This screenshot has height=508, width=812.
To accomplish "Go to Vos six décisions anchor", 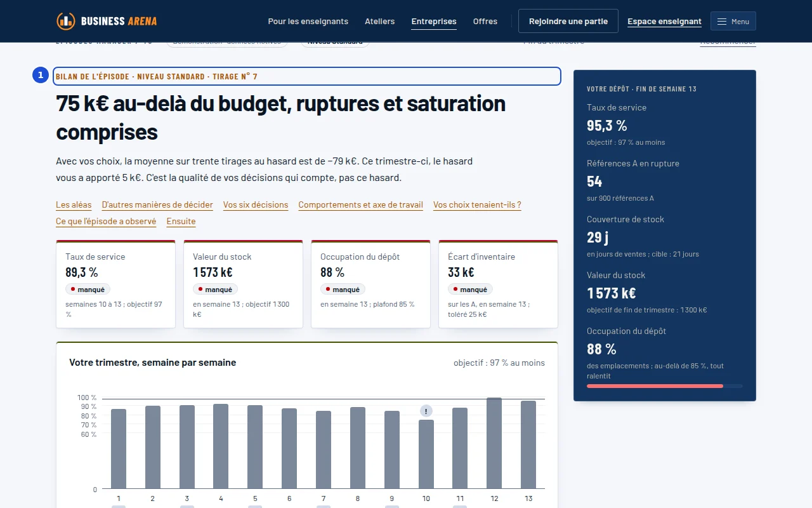I will pos(256,205).
